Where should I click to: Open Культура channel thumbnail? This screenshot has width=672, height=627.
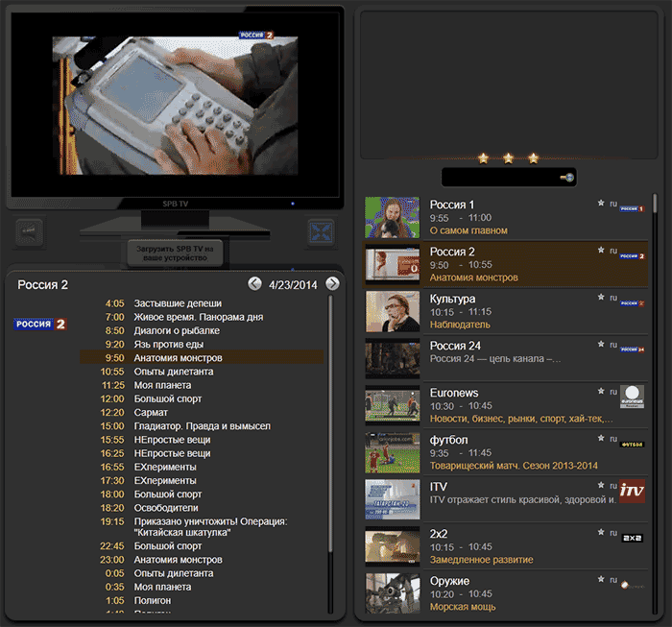(x=392, y=311)
